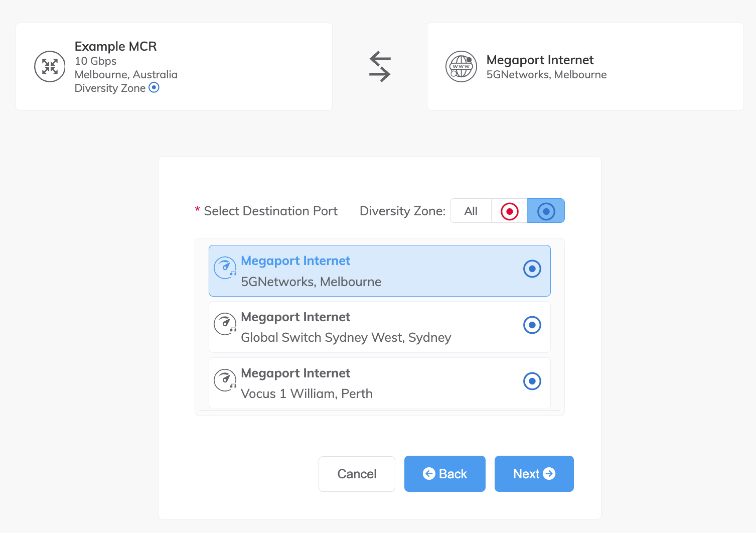This screenshot has height=533, width=756.
Task: Click blue zone indicator on Sydney West row
Action: (x=532, y=325)
